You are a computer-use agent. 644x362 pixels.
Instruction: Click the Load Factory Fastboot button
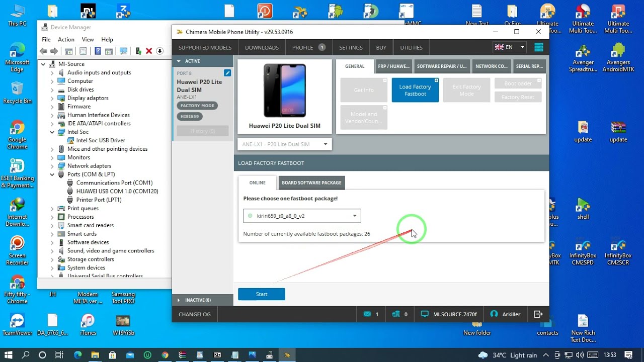(x=415, y=90)
